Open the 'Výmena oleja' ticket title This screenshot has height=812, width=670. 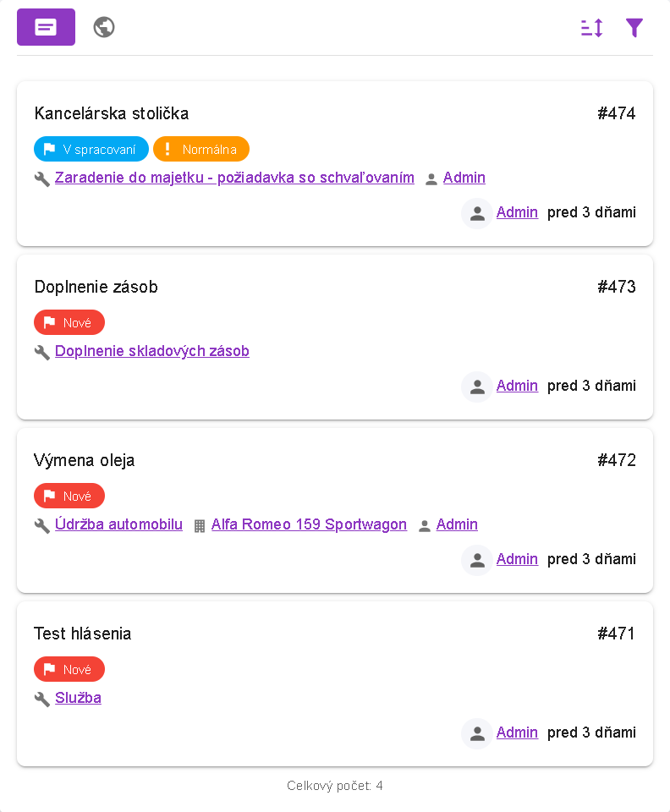85,460
